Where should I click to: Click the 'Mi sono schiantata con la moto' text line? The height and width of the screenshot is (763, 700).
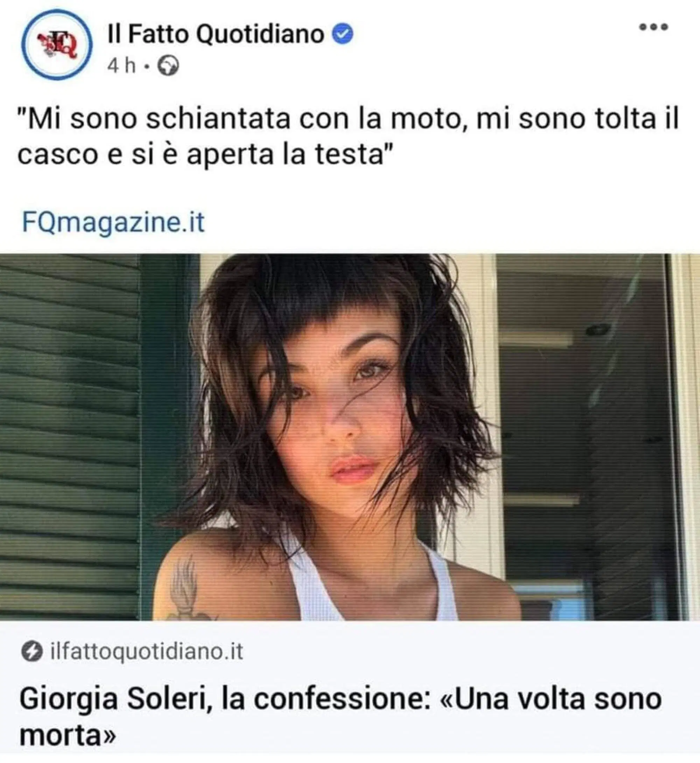click(x=348, y=119)
